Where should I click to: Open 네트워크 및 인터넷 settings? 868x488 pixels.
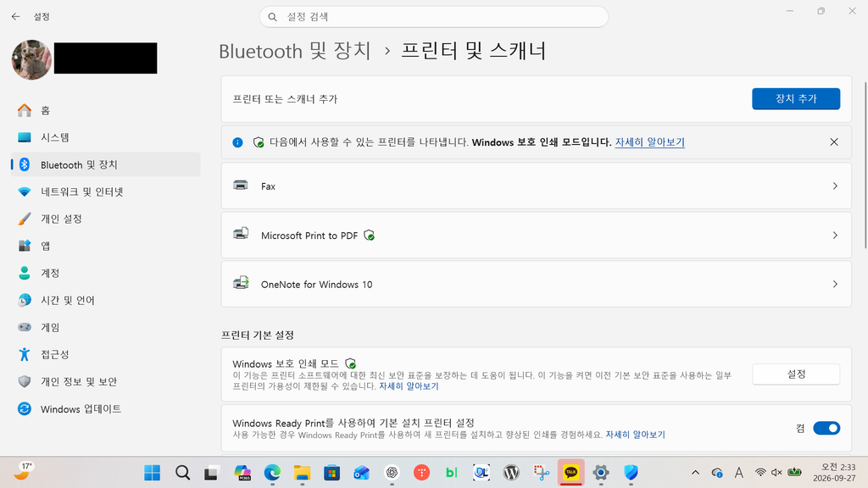(105, 192)
